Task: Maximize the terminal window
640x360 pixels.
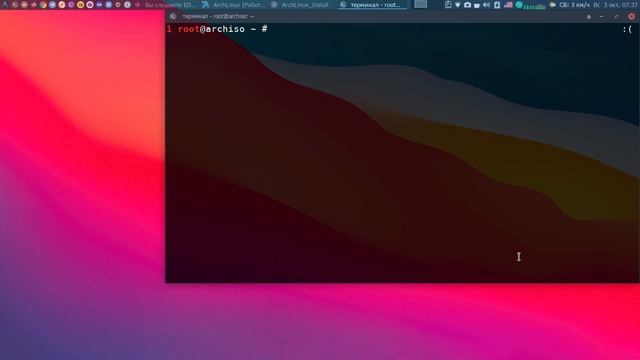Action: 616,17
